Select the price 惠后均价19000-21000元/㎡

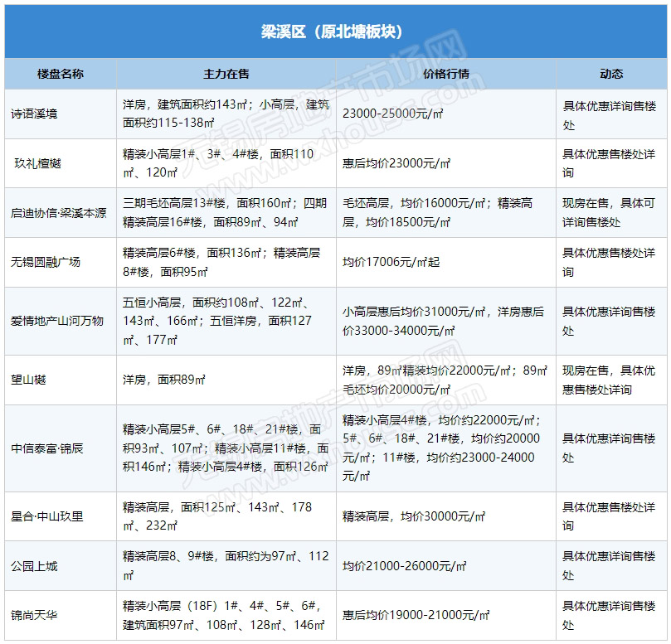coord(416,615)
